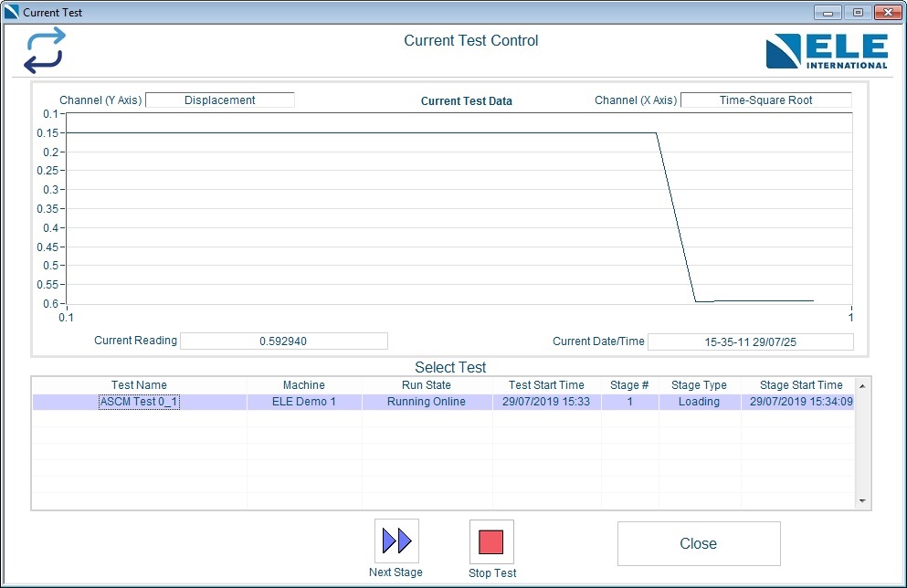Click the Current Reading value field
Screen dimensions: 907x588
tap(283, 341)
